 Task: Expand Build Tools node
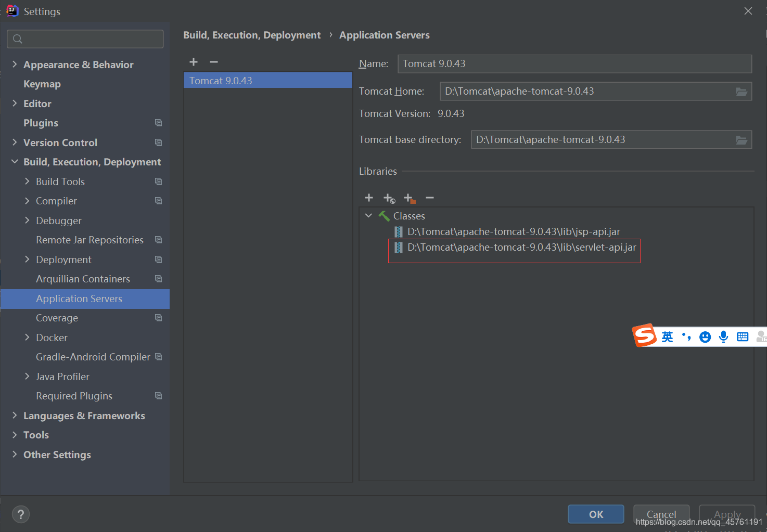[27, 181]
